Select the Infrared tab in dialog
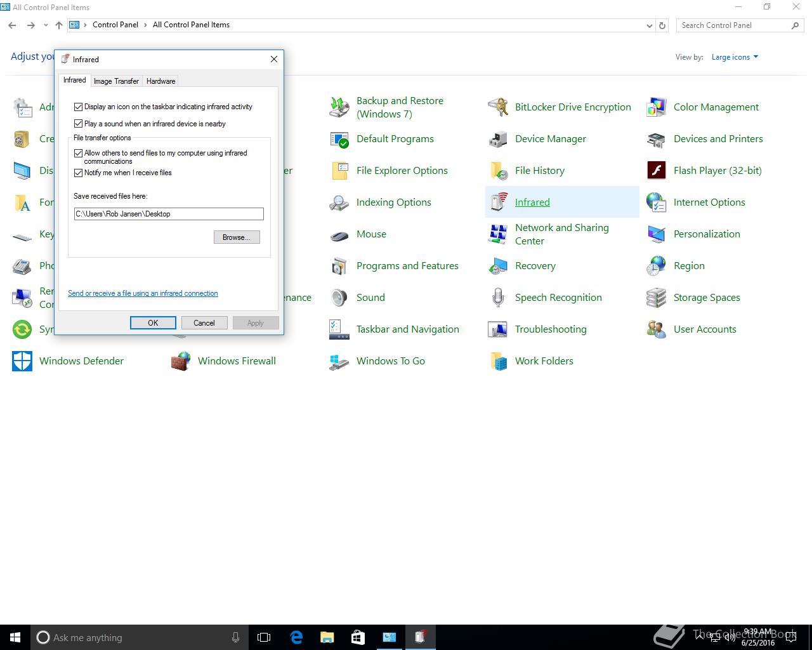The image size is (812, 650). (74, 80)
